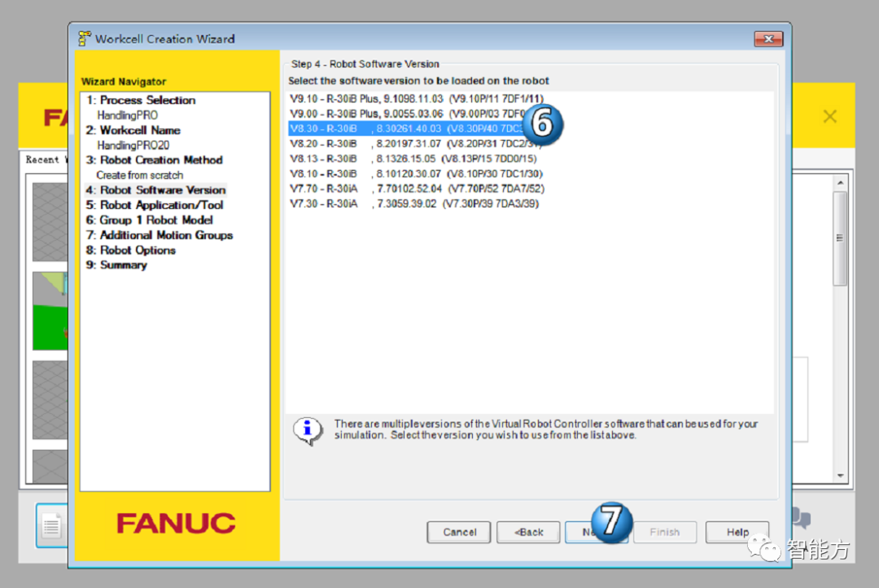Click the background window scrollbar thumb
This screenshot has height=588, width=879.
840,238
